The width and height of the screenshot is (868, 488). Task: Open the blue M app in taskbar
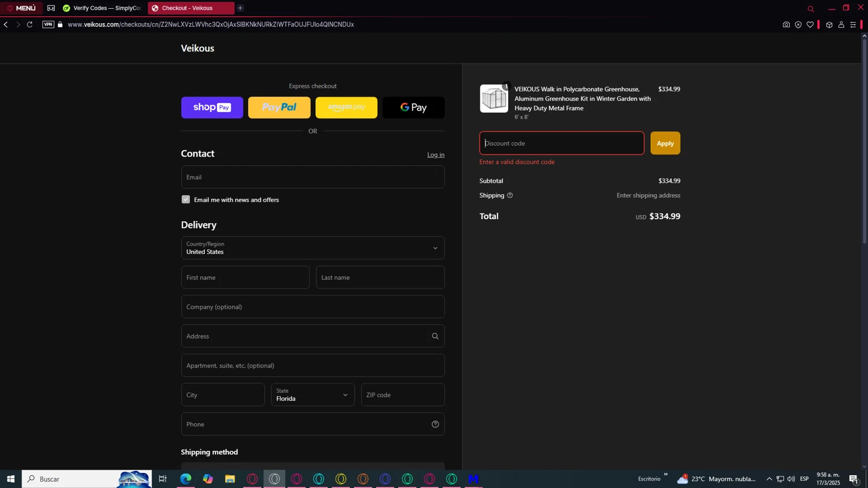(x=474, y=479)
